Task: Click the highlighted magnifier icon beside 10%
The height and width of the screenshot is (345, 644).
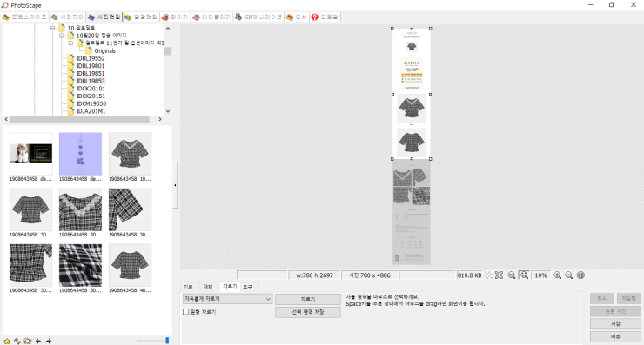Action: click(524, 275)
